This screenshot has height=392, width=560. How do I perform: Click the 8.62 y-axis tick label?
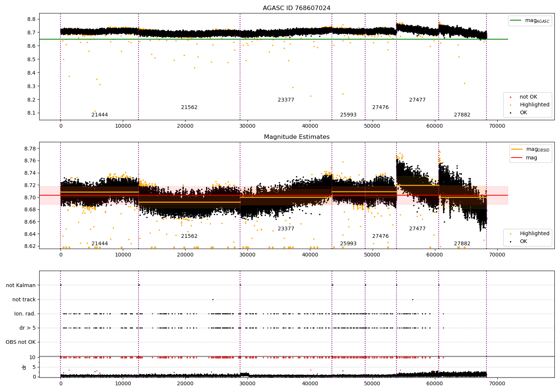[30, 246]
